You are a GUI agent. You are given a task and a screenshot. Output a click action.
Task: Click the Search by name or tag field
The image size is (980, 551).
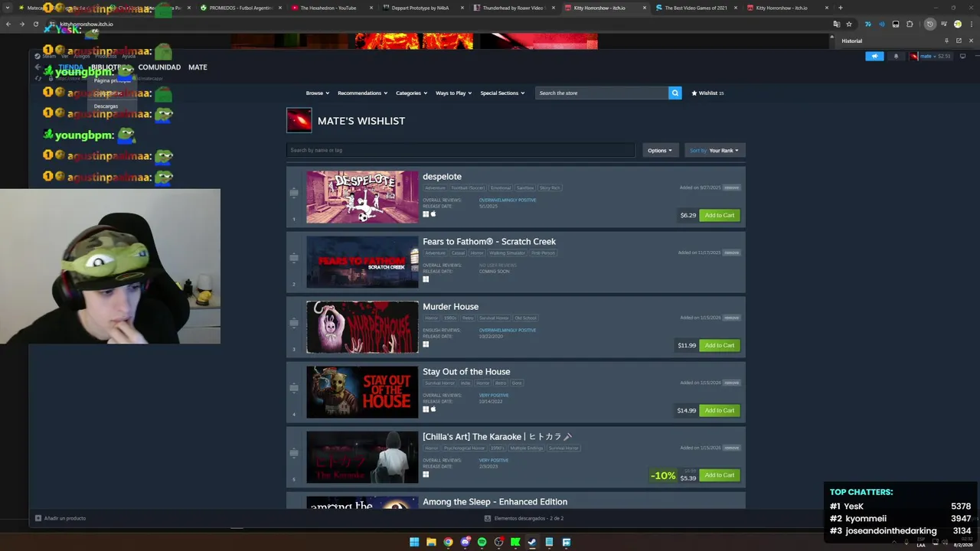pyautogui.click(x=460, y=150)
